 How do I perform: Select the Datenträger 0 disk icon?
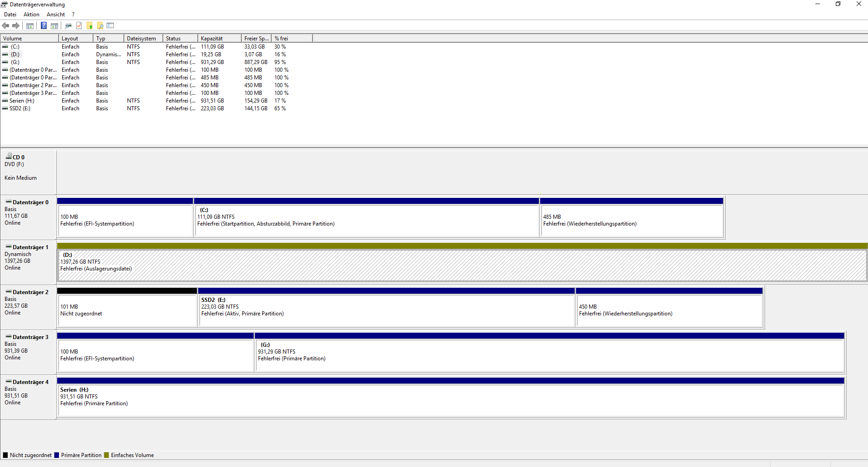tap(9, 202)
